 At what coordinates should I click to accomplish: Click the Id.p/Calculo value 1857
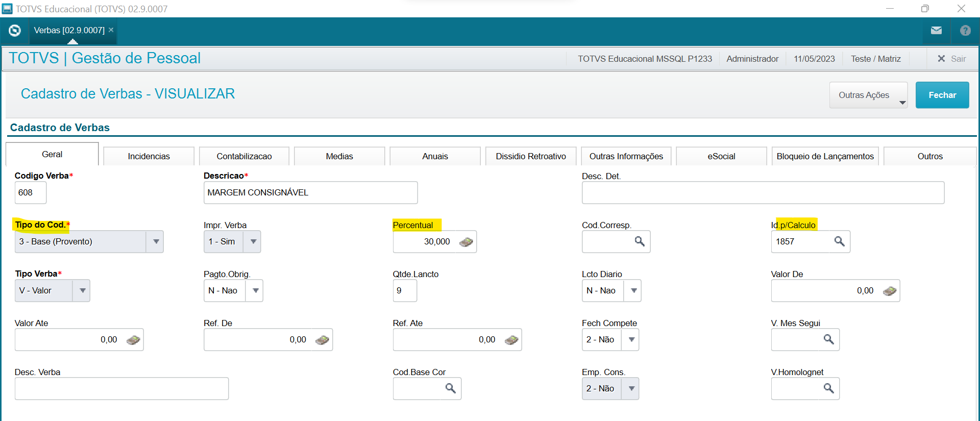click(x=785, y=242)
